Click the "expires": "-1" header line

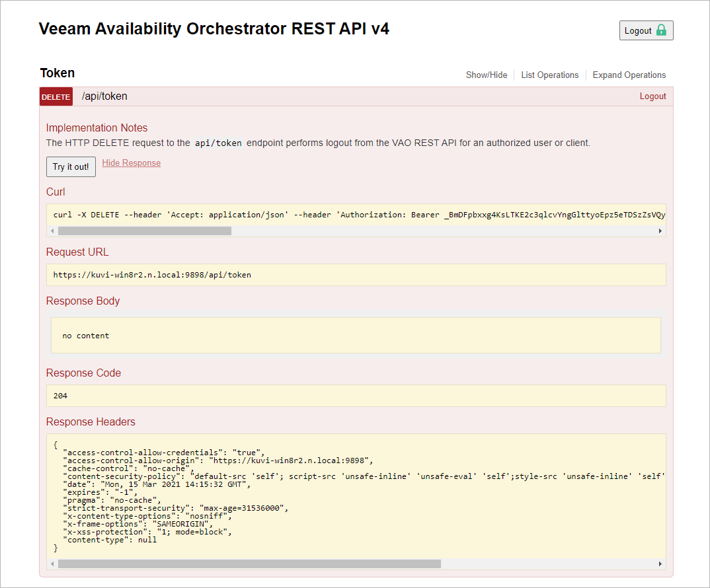pos(100,492)
